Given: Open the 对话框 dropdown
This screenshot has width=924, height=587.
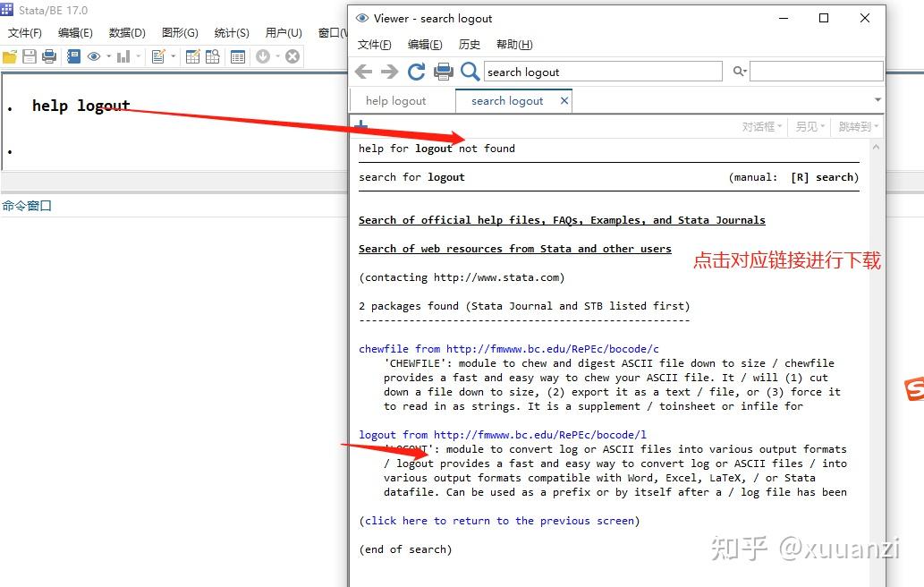Looking at the screenshot, I should tap(761, 126).
